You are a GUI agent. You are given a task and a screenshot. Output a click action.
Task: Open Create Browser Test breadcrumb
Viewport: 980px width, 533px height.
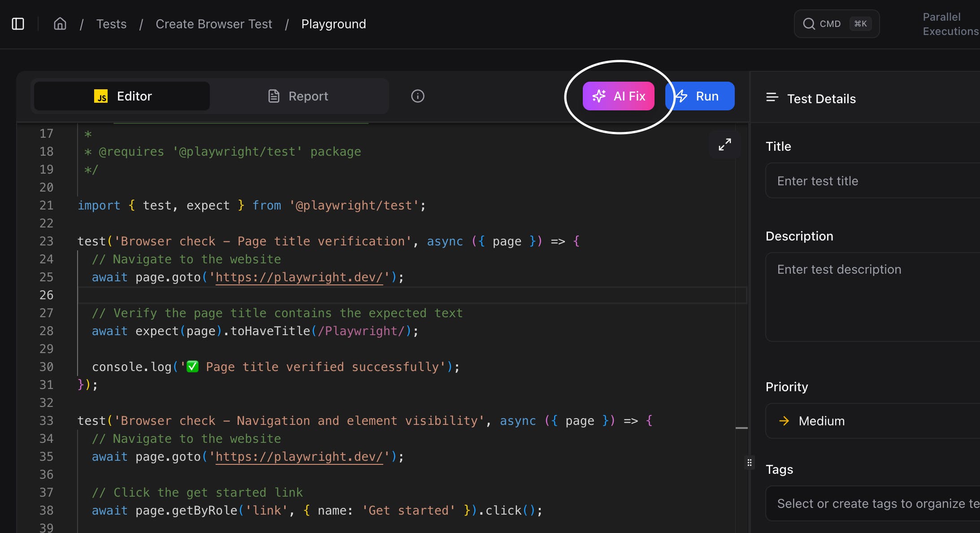214,24
